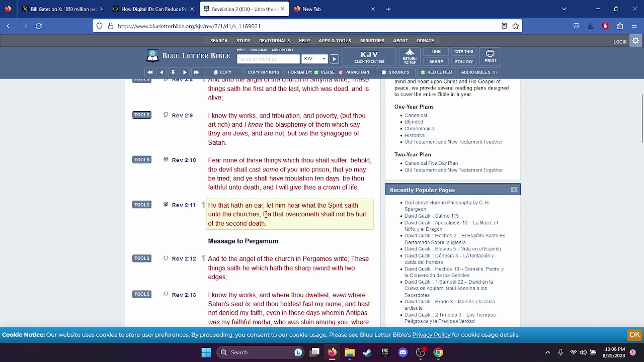The height and width of the screenshot is (362, 644).
Task: Open a new browser tab
Action: click(x=388, y=9)
